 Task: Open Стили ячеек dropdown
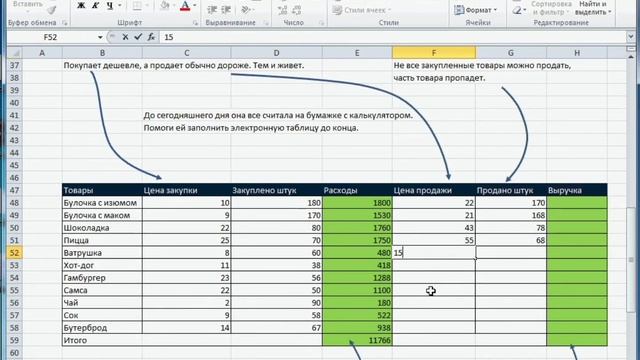coord(362,10)
